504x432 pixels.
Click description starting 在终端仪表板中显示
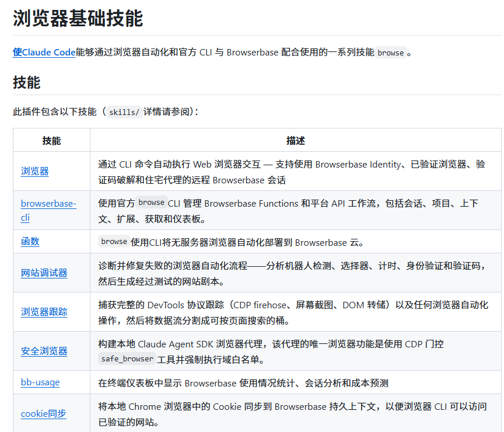tap(243, 383)
